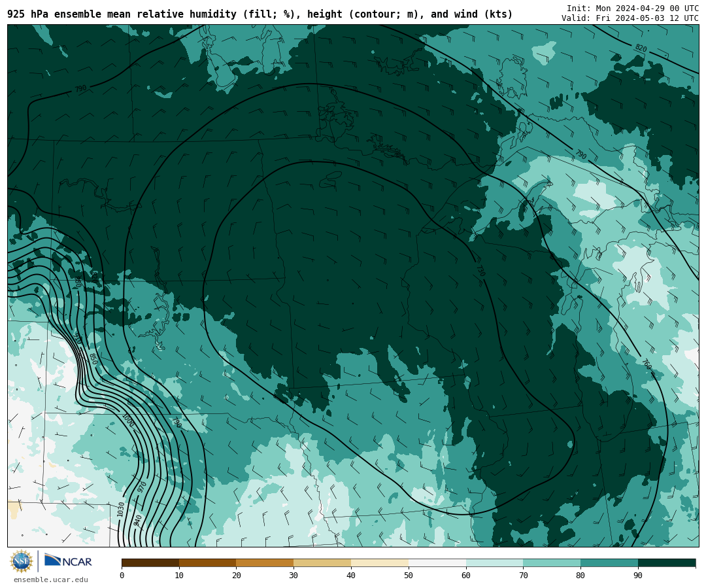
Task: Click the colorbar tick label 0
Action: tap(122, 576)
